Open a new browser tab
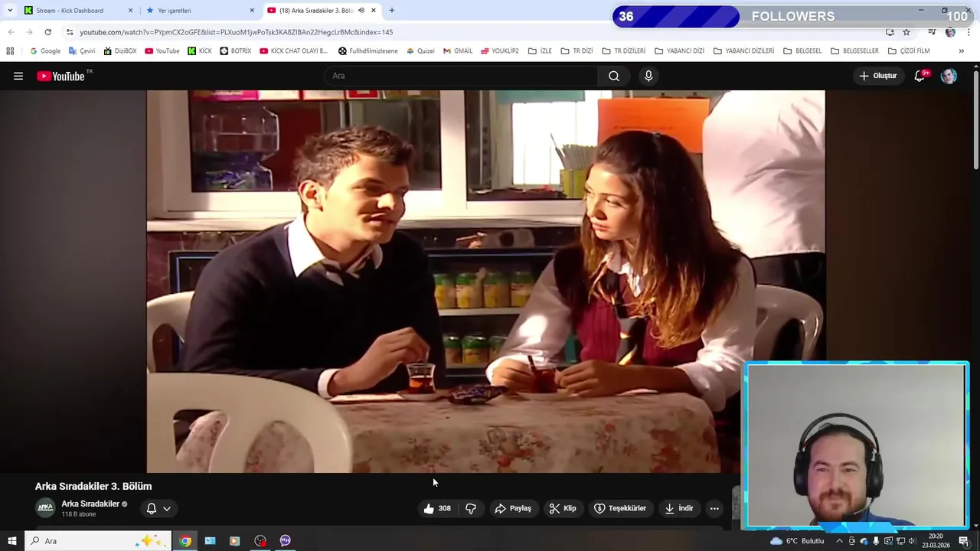Viewport: 980px width, 551px height. [392, 11]
